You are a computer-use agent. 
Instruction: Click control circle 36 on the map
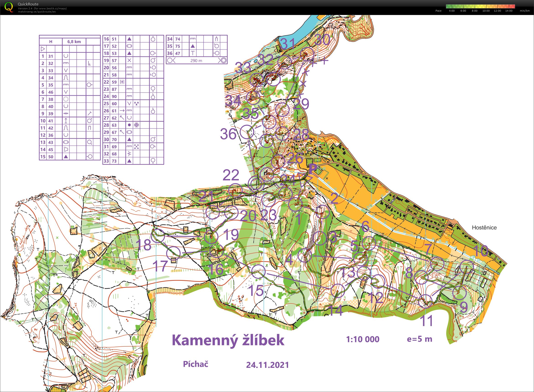(247, 132)
